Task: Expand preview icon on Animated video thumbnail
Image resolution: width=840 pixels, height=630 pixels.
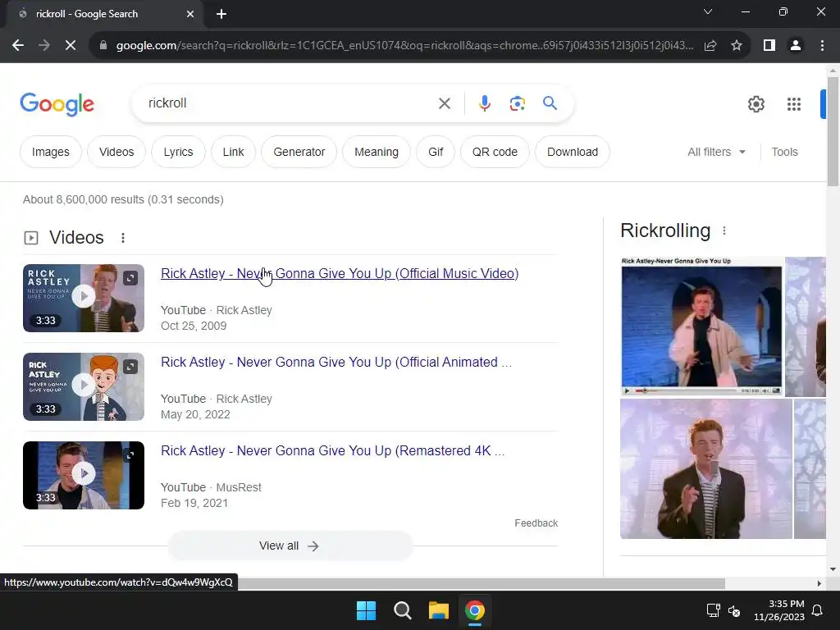Action: pyautogui.click(x=130, y=367)
